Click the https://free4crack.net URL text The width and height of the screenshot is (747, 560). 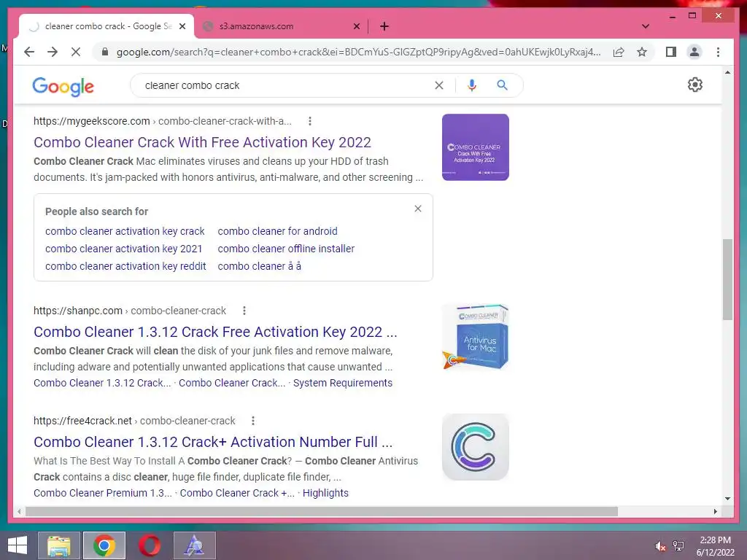coord(82,421)
